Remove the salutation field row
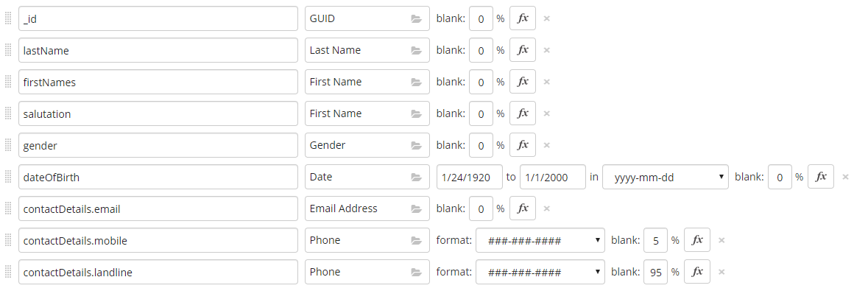This screenshot has width=868, height=291. coord(546,113)
